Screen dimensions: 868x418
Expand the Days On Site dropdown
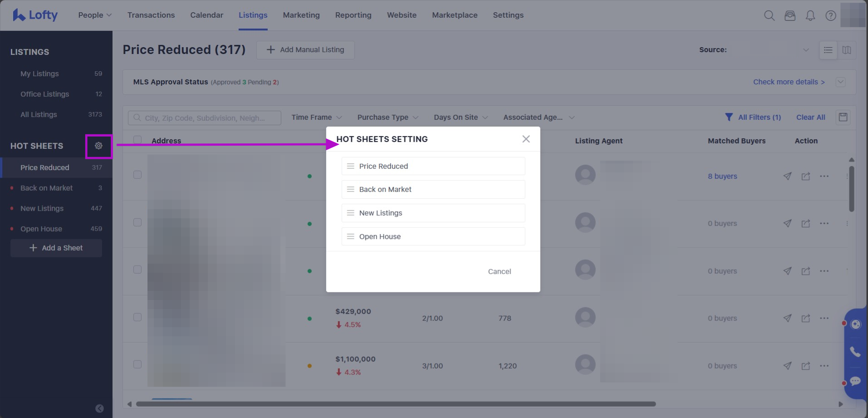pyautogui.click(x=461, y=117)
